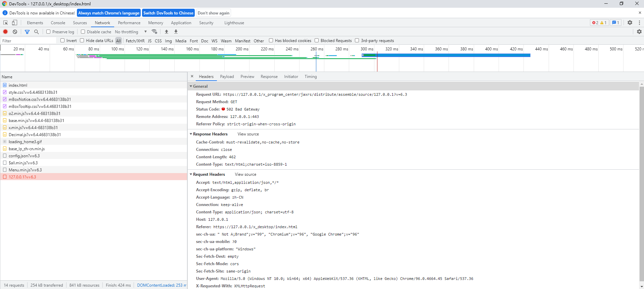Click the index.html document icon
The height and width of the screenshot is (289, 644).
point(5,85)
